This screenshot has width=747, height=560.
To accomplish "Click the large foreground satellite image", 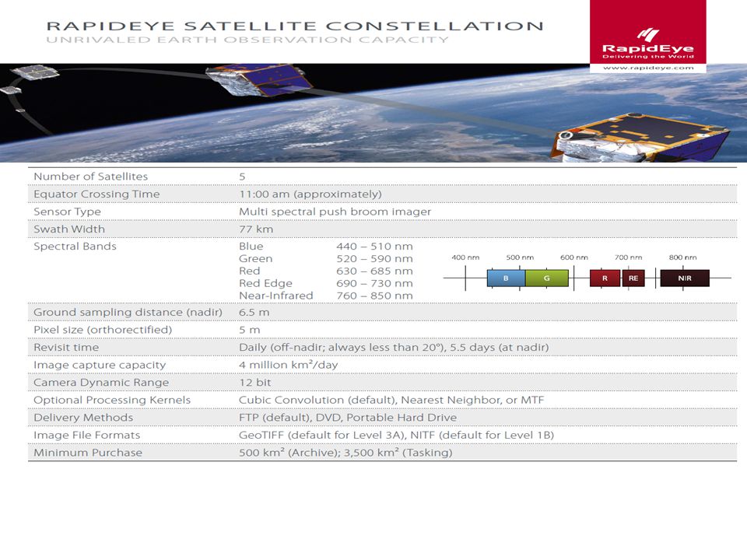I will coord(640,138).
